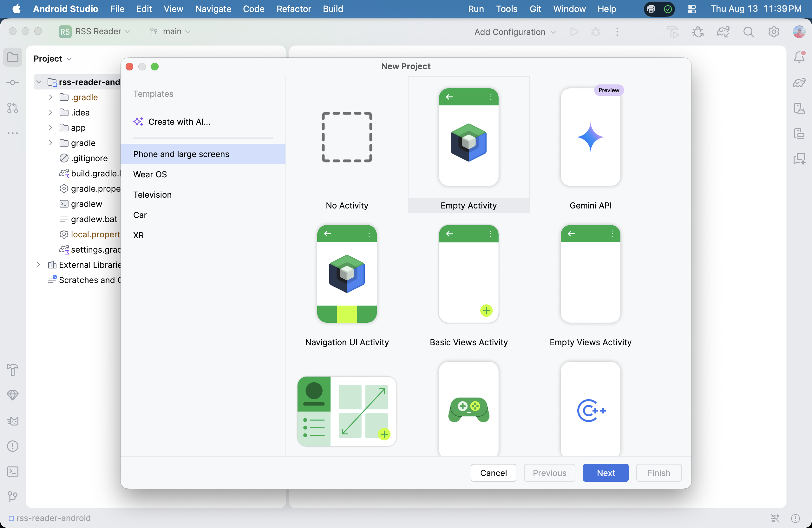Viewport: 812px width, 528px height.
Task: Click the Debug bug icon in toolbar
Action: coord(596,32)
